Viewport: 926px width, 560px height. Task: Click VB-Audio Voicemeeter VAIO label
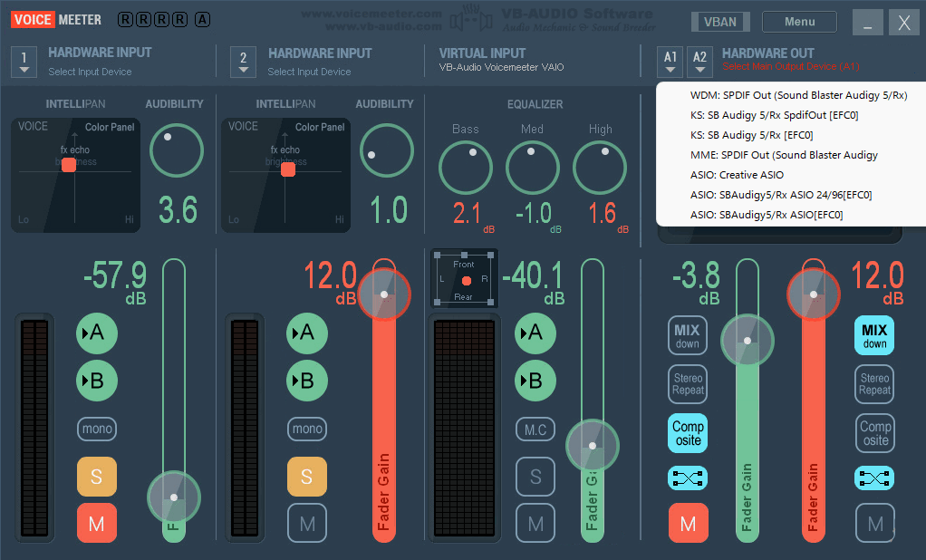[501, 67]
